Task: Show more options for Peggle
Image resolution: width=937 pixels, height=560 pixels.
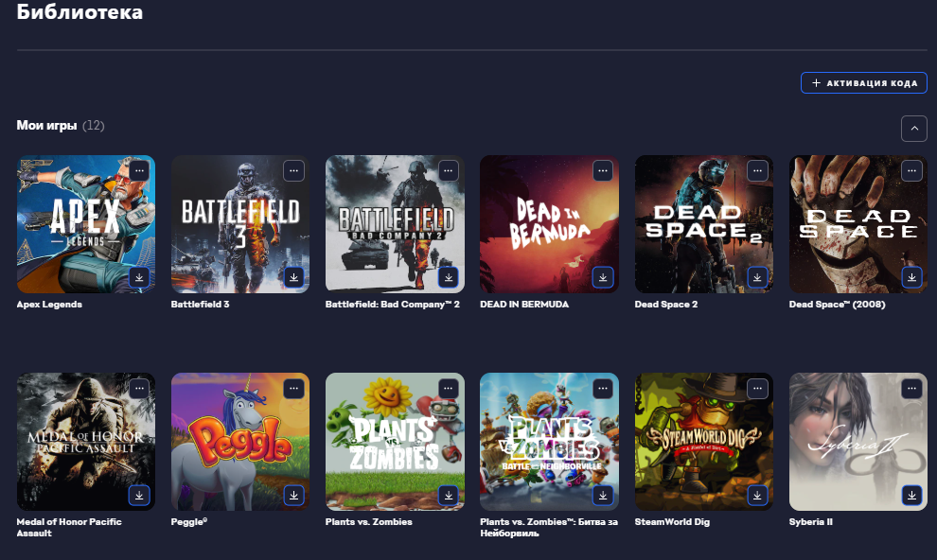Action: coord(294,389)
